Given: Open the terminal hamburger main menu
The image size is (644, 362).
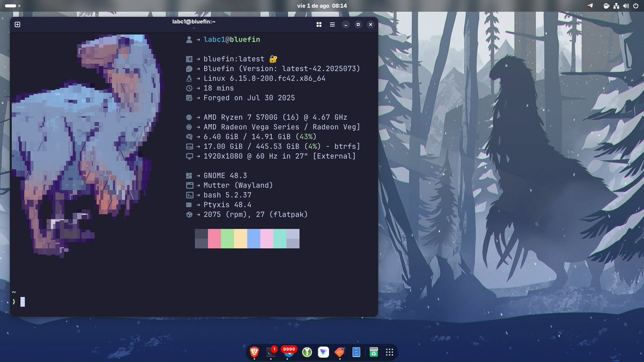Looking at the screenshot, I should tap(332, 24).
